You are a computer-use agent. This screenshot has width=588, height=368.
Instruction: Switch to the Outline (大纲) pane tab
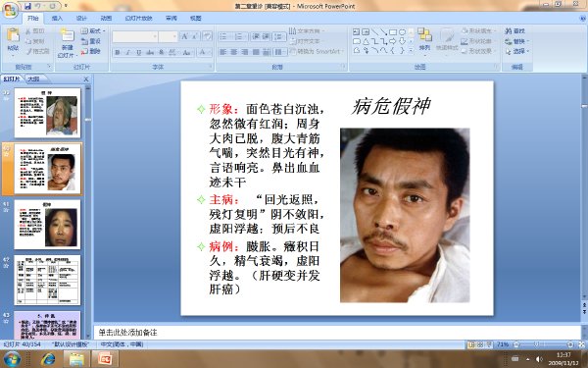(33, 79)
